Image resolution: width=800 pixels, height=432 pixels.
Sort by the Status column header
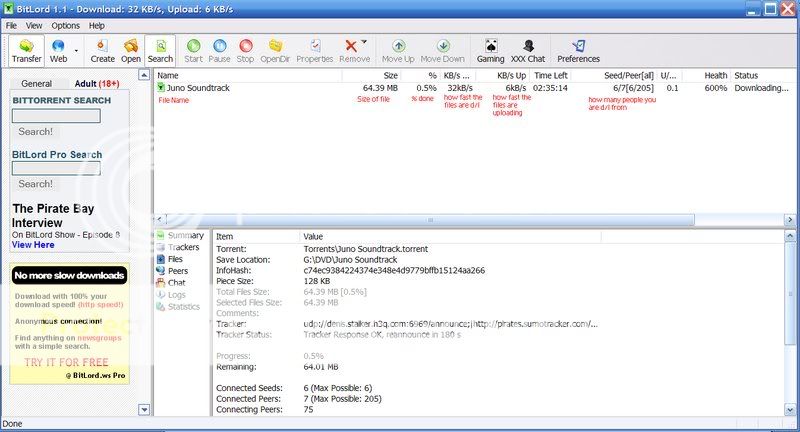(763, 75)
